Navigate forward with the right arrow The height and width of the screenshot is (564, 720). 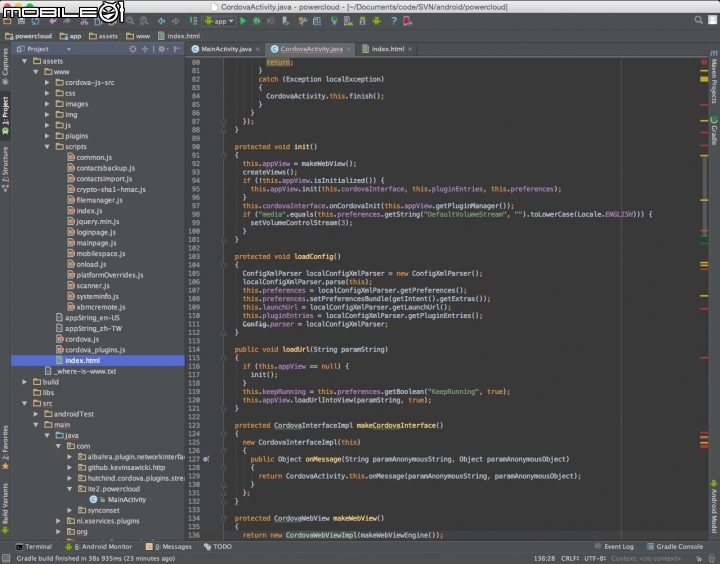pos(175,21)
